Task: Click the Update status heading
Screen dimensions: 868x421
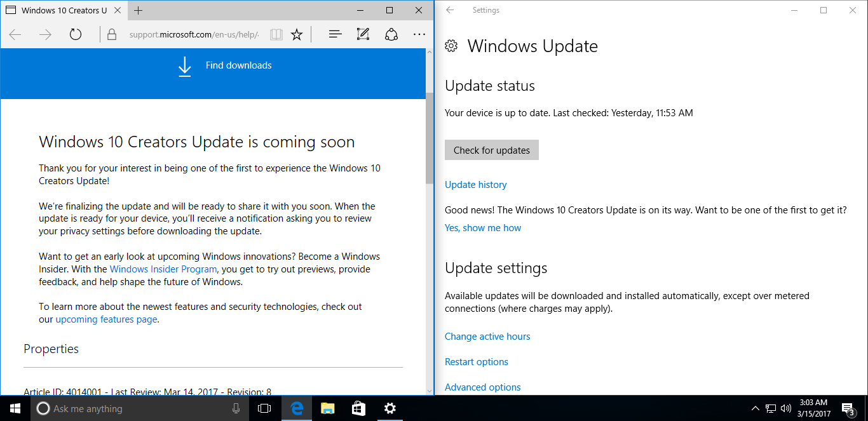Action: click(x=490, y=86)
